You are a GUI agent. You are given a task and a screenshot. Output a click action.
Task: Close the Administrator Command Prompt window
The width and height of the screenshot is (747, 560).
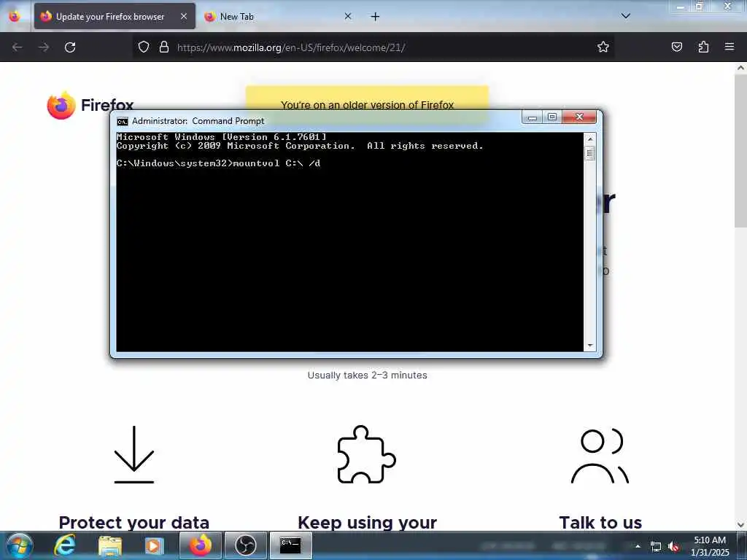pos(579,117)
